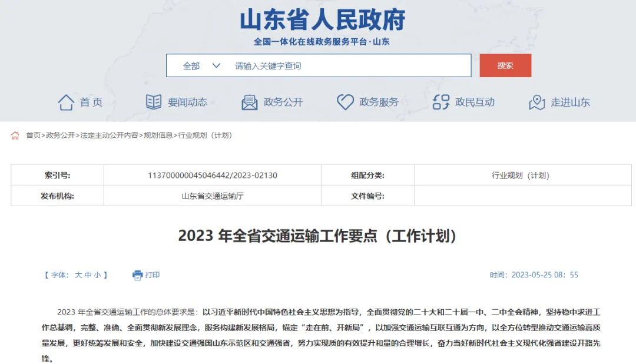Click the open book news icon

click(154, 102)
